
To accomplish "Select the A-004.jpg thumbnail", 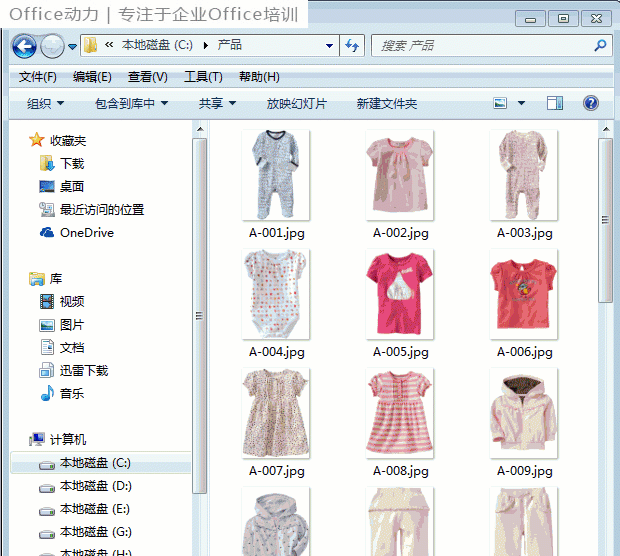I will pos(276,294).
